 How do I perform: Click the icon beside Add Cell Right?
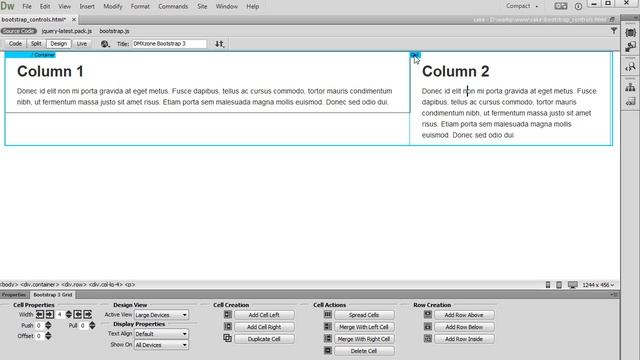coord(228,327)
